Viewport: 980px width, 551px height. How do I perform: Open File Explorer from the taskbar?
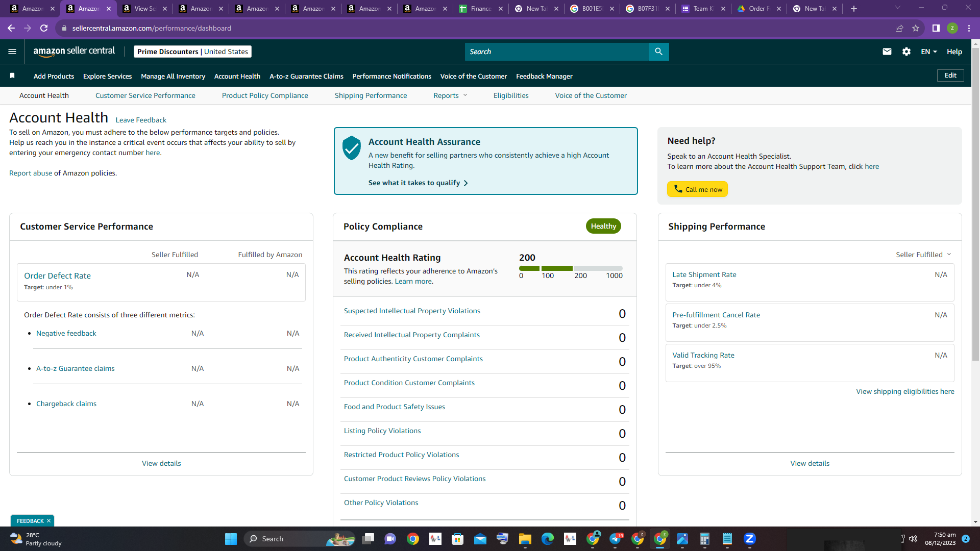pos(525,539)
